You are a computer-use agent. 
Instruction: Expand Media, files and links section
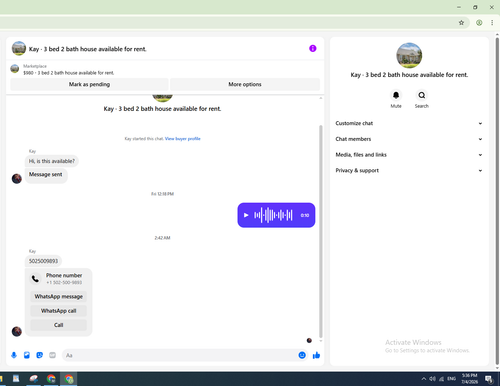tap(409, 155)
